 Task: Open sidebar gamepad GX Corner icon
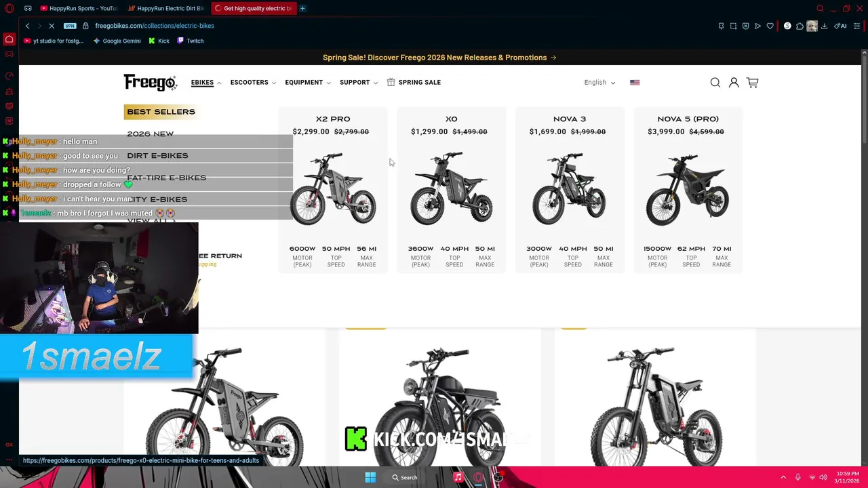tap(9, 54)
